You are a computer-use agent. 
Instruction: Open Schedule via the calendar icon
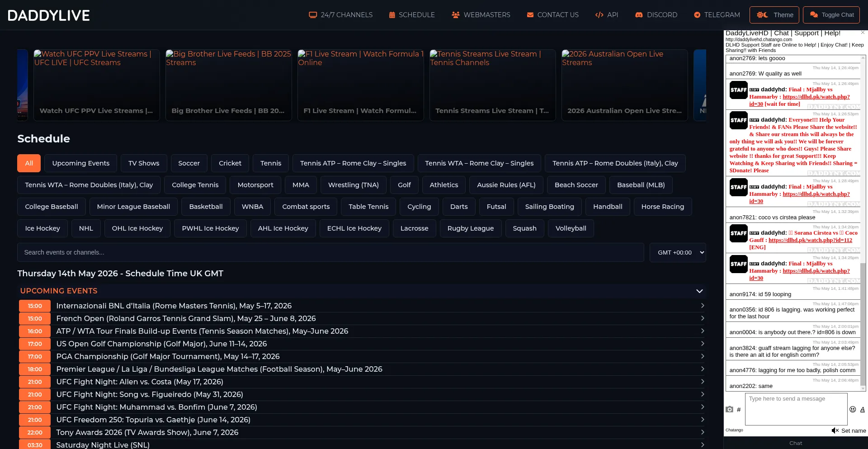click(392, 15)
